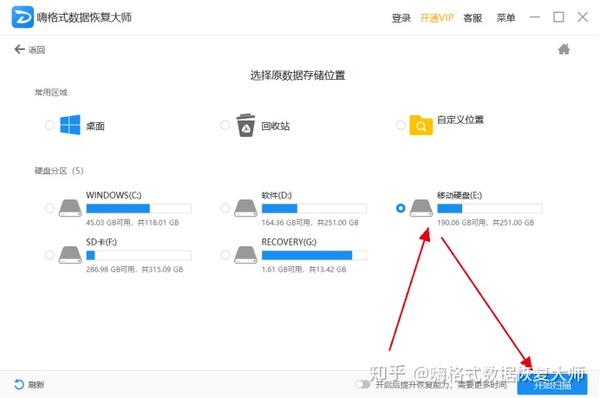Click text 286.98 GB可用, 共315.09 GB
Image resolution: width=600 pixels, height=398 pixels.
[x=135, y=269]
